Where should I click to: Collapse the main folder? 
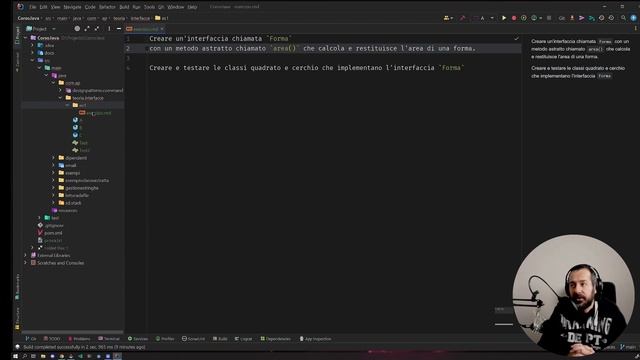40,68
